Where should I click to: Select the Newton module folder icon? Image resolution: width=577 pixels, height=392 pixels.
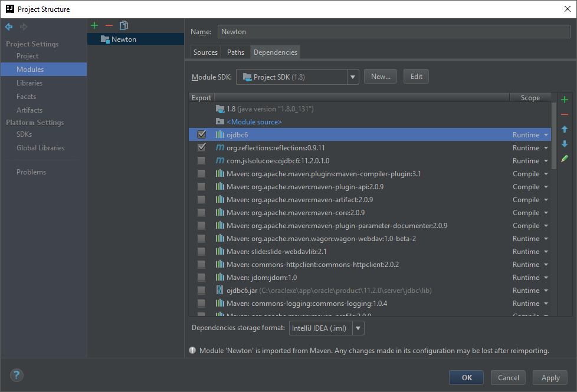coord(105,39)
